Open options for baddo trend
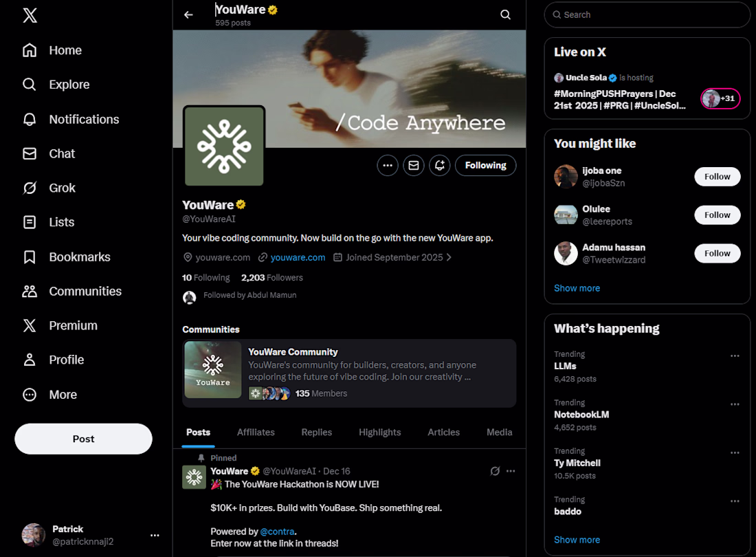 [735, 501]
